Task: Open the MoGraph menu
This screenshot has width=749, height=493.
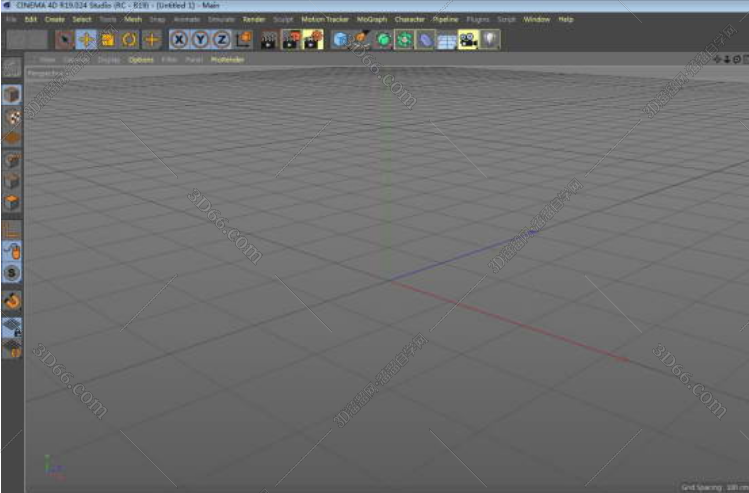Action: [371, 19]
